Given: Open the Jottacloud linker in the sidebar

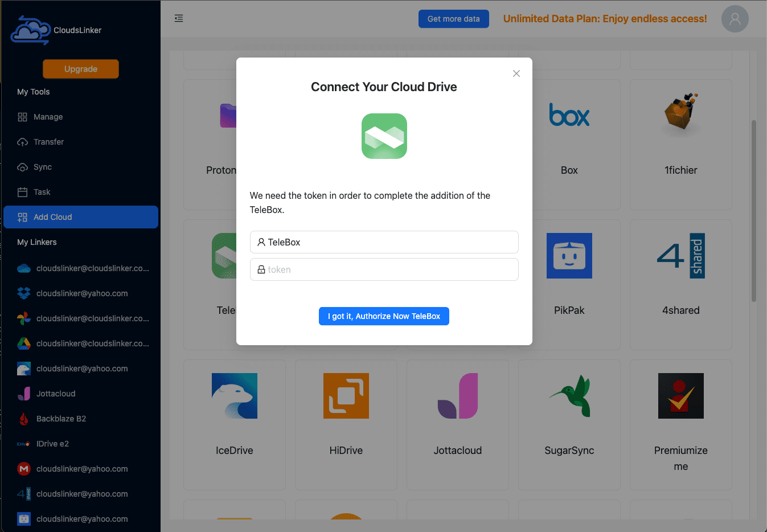Looking at the screenshot, I should coord(81,394).
